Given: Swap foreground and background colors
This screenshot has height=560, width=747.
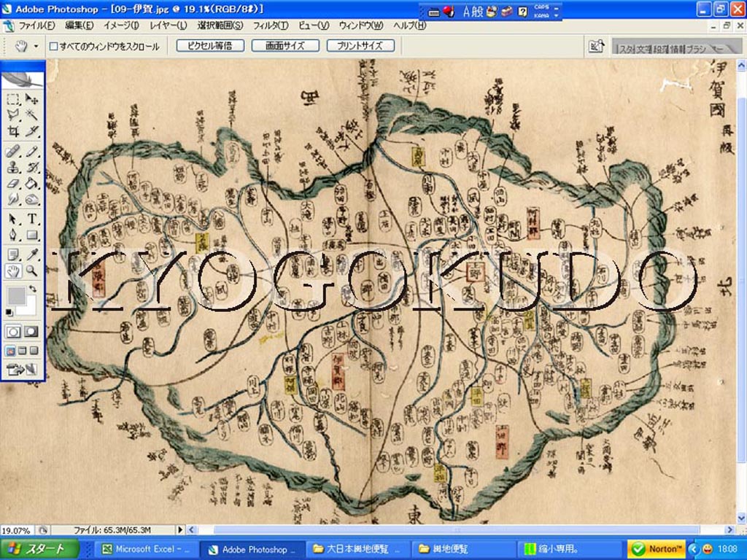Looking at the screenshot, I should (32, 289).
